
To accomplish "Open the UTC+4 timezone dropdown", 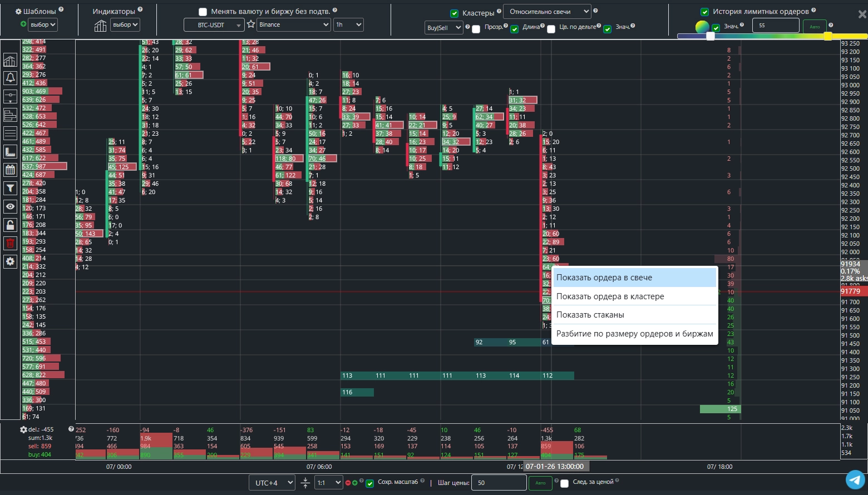I will tap(272, 483).
